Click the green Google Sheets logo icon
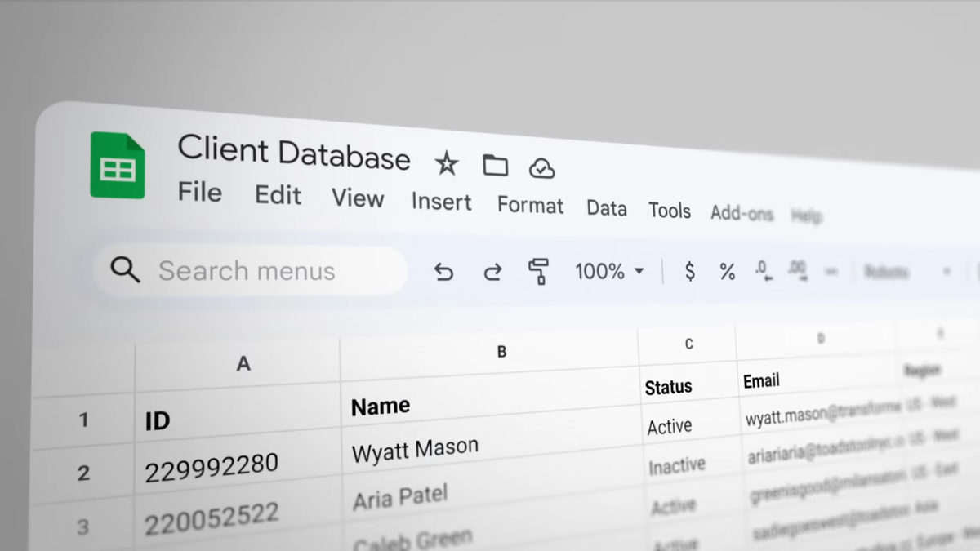980x551 pixels. point(117,165)
